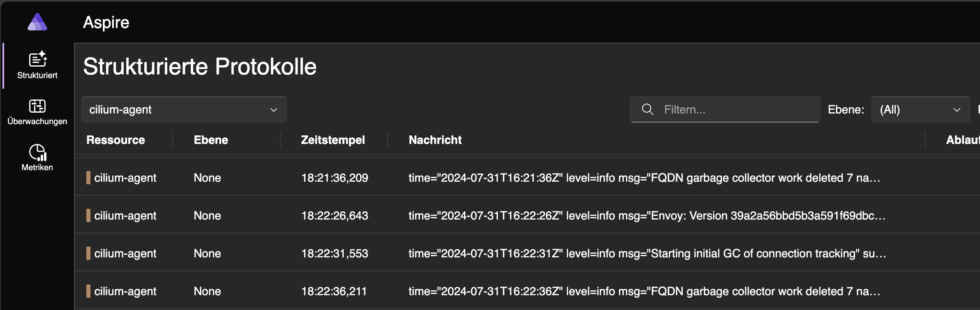The image size is (980, 310).
Task: Click the search magnifier icon
Action: (647, 109)
